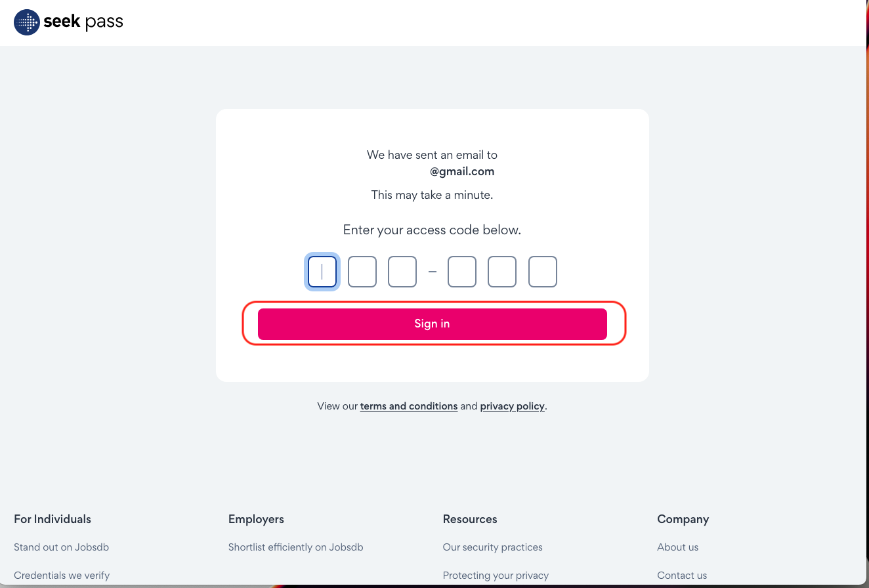This screenshot has height=588, width=869.
Task: Select the second access code digit box
Action: (362, 272)
